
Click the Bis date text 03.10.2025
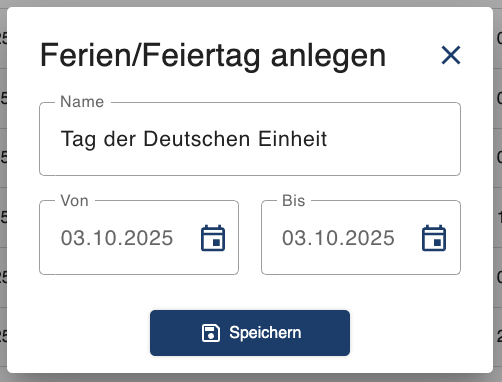[338, 238]
